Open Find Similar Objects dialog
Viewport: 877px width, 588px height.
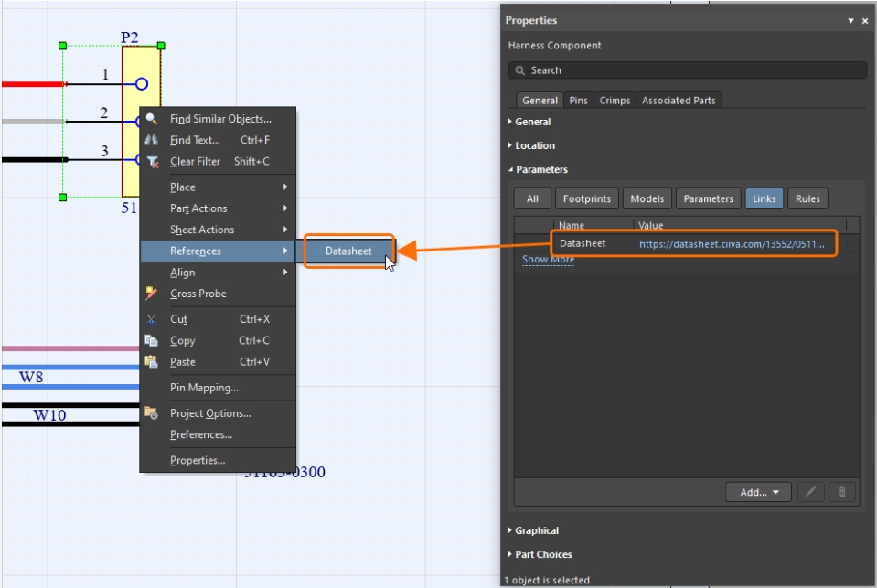tap(220, 119)
